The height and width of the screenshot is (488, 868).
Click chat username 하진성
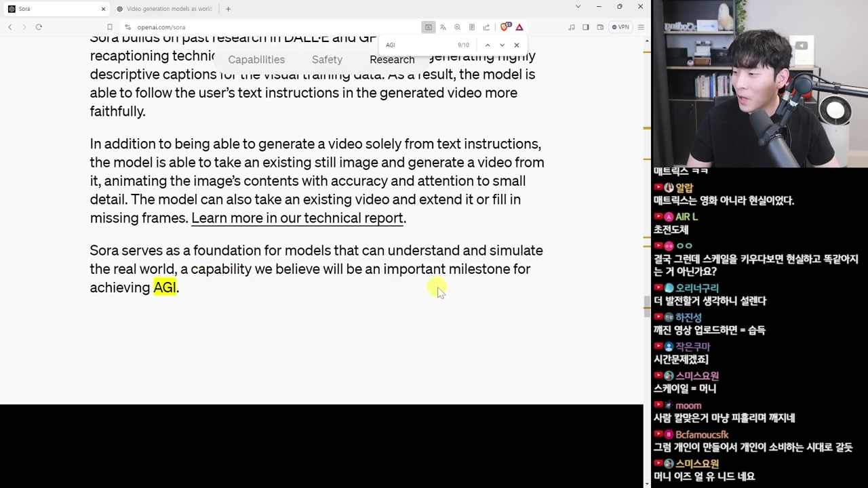click(688, 317)
